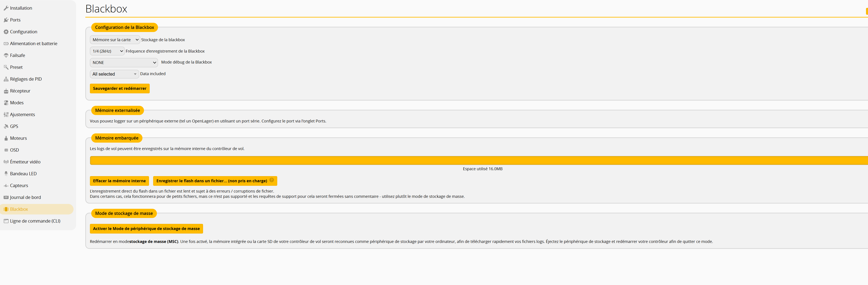Click the satellite icon next to GPS
This screenshot has height=285, width=868.
[6, 126]
